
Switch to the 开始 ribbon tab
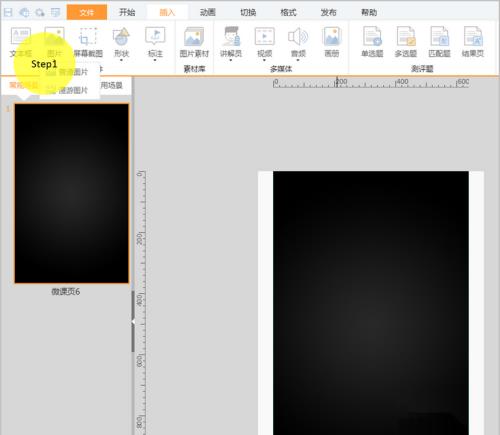(127, 12)
